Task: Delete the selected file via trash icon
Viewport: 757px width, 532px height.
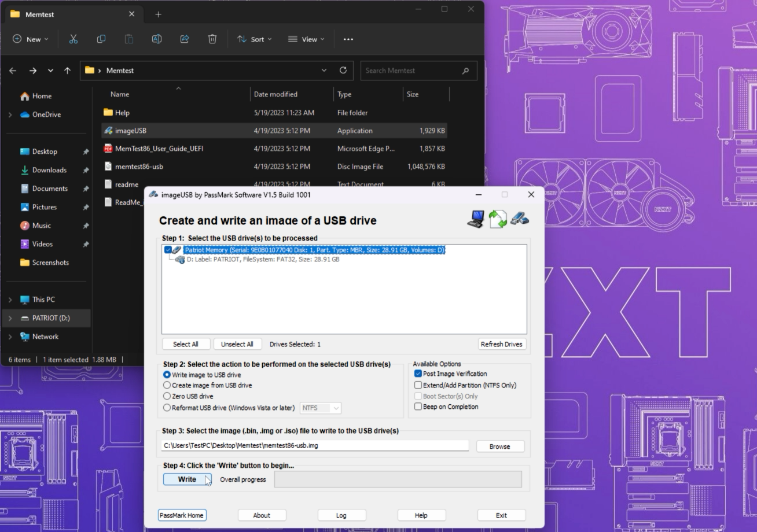Action: click(x=212, y=39)
